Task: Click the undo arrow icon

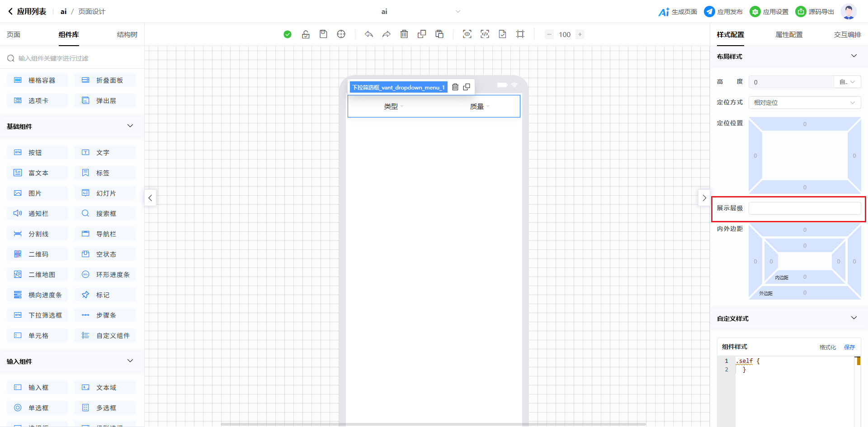Action: click(369, 34)
